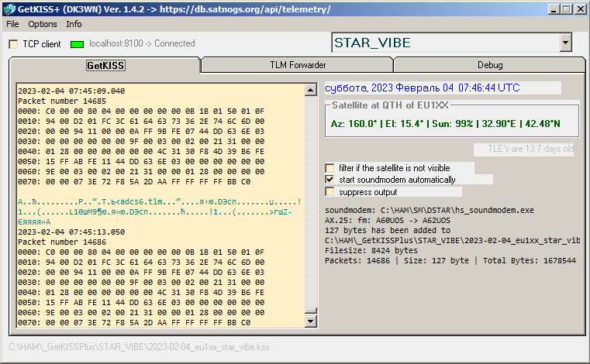Click the 'Packets: 14686' statistics line

450,260
